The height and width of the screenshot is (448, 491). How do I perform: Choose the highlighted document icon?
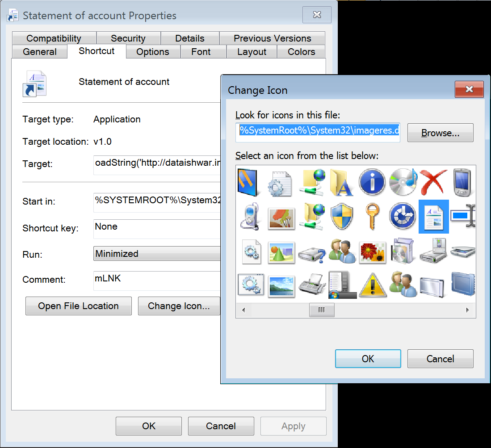[434, 217]
